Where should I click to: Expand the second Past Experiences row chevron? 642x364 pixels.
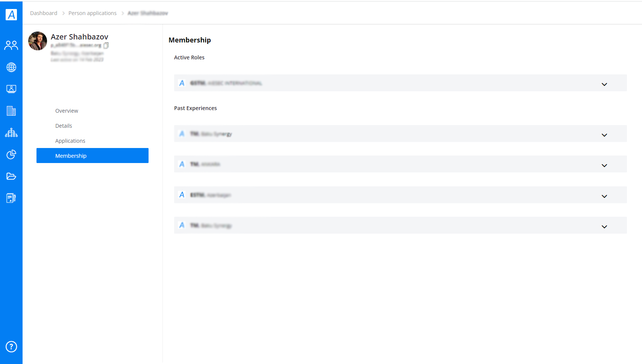(x=604, y=165)
